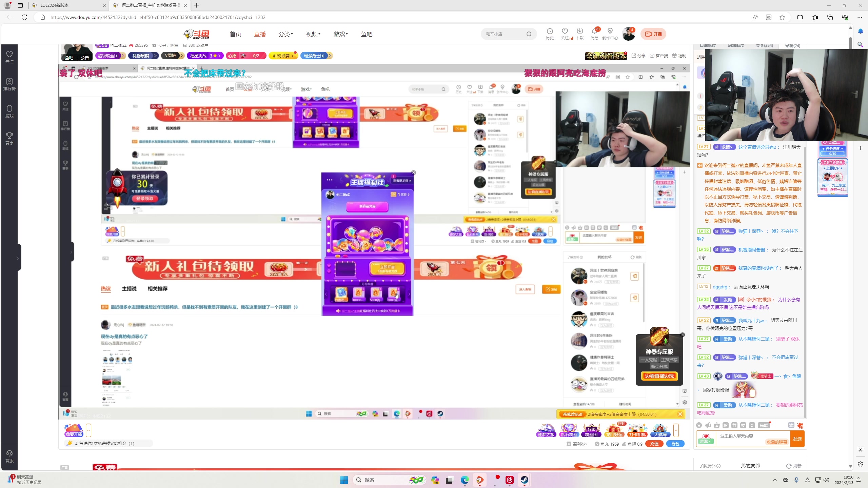Open 逐梦之旅 gift activity icon
Viewport: 868px width, 488px height.
(546, 430)
